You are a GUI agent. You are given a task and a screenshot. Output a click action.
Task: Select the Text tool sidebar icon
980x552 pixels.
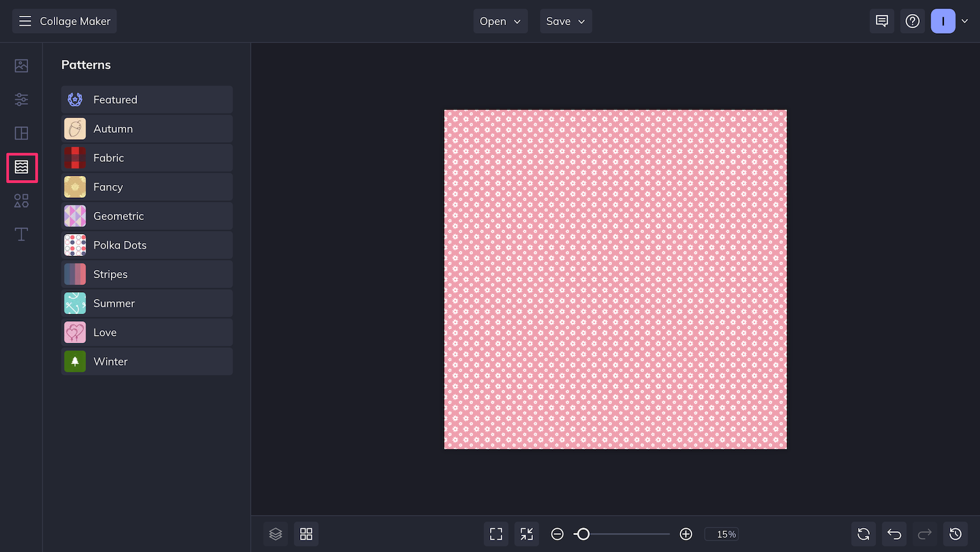pyautogui.click(x=21, y=235)
